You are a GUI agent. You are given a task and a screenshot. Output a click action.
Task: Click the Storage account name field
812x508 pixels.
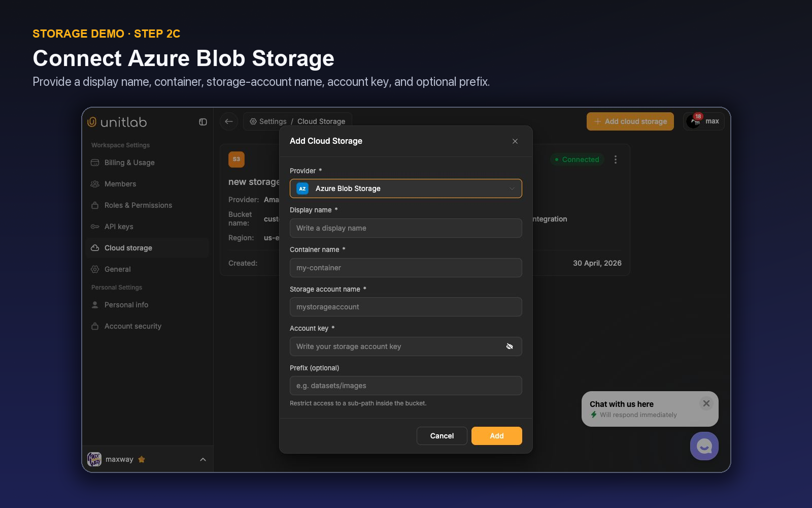pyautogui.click(x=406, y=307)
